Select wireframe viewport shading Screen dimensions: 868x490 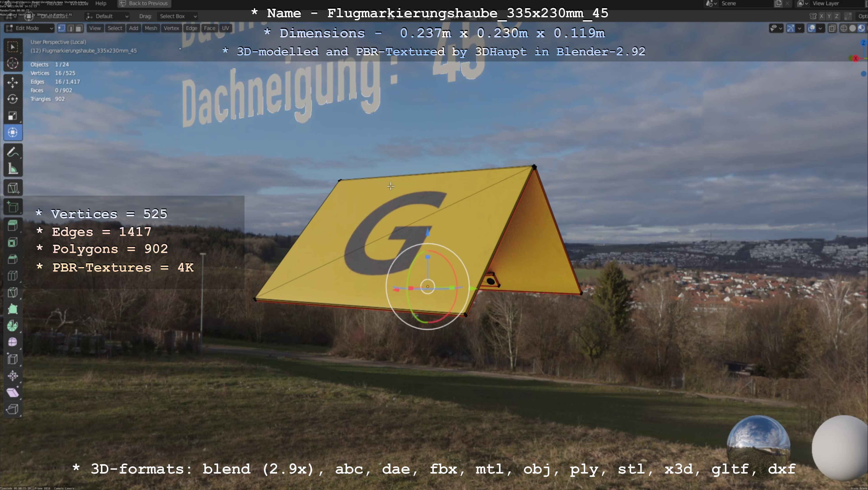(844, 28)
